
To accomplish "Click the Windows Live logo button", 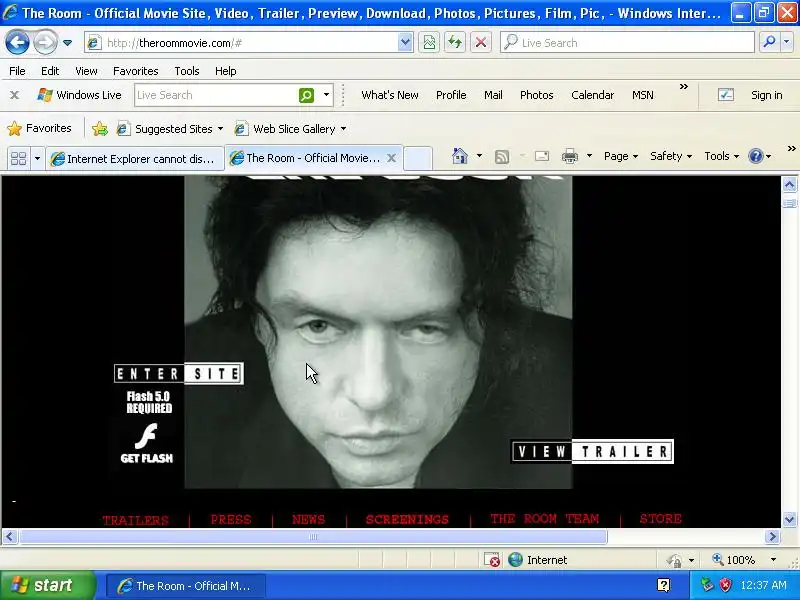I will point(80,95).
